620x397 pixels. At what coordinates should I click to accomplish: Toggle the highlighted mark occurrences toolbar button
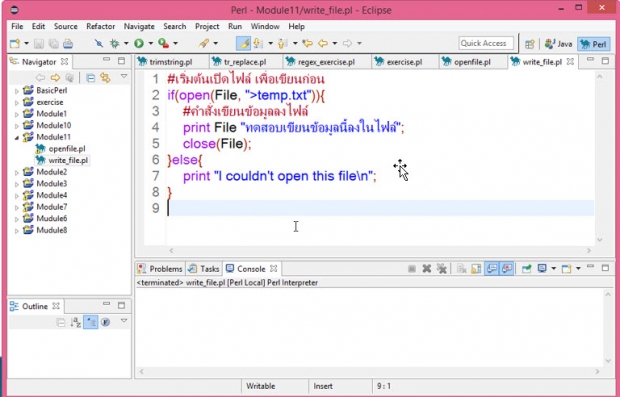click(243, 43)
